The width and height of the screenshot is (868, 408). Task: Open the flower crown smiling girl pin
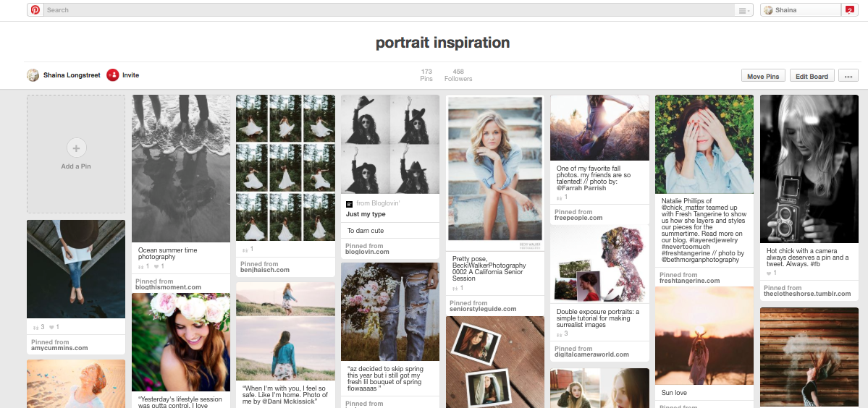coord(181,342)
